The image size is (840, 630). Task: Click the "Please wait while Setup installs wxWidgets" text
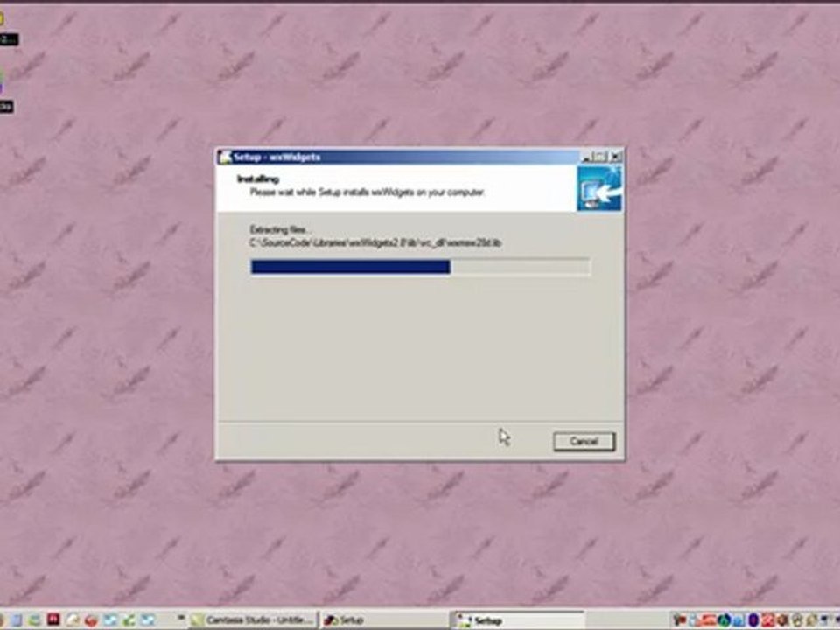[367, 192]
